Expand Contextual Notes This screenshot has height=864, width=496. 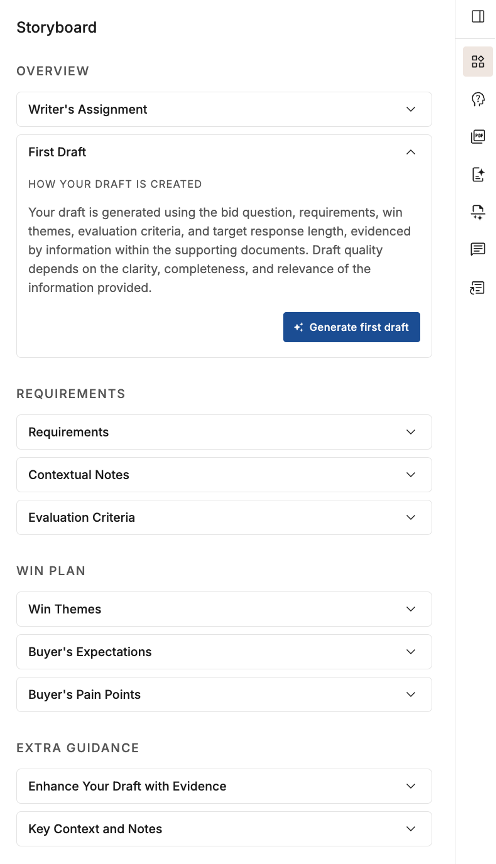(x=224, y=474)
